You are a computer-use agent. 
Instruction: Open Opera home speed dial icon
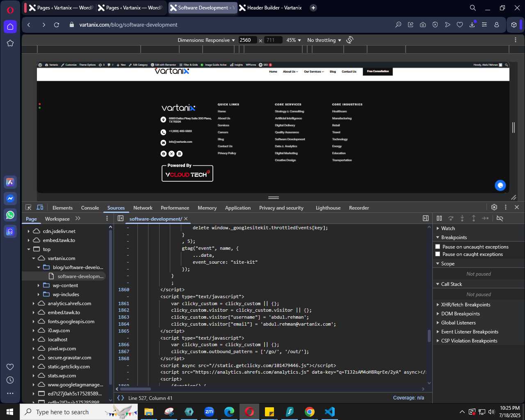(10, 27)
